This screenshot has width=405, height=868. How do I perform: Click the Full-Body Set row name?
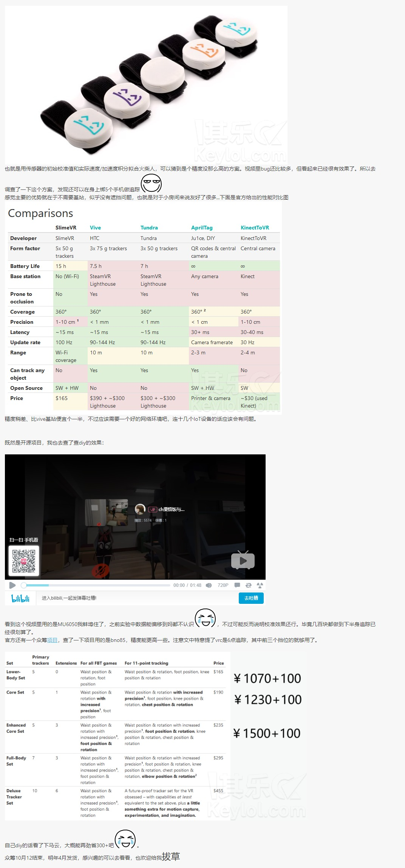point(16,761)
